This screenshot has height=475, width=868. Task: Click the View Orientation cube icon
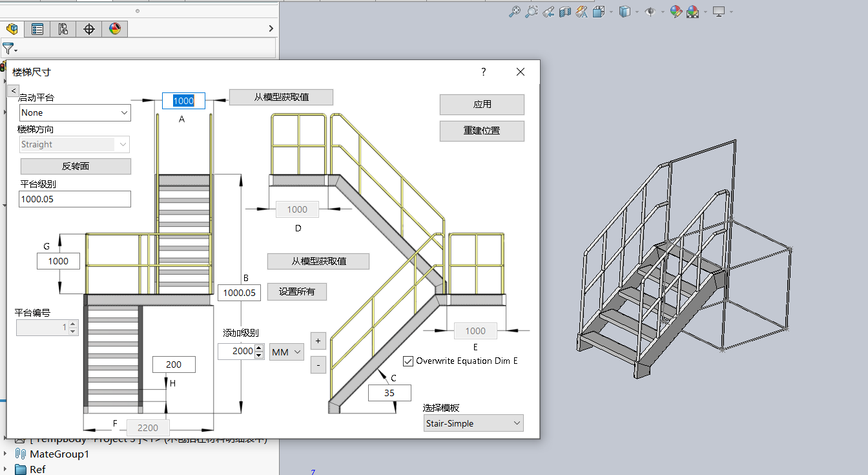coord(599,12)
